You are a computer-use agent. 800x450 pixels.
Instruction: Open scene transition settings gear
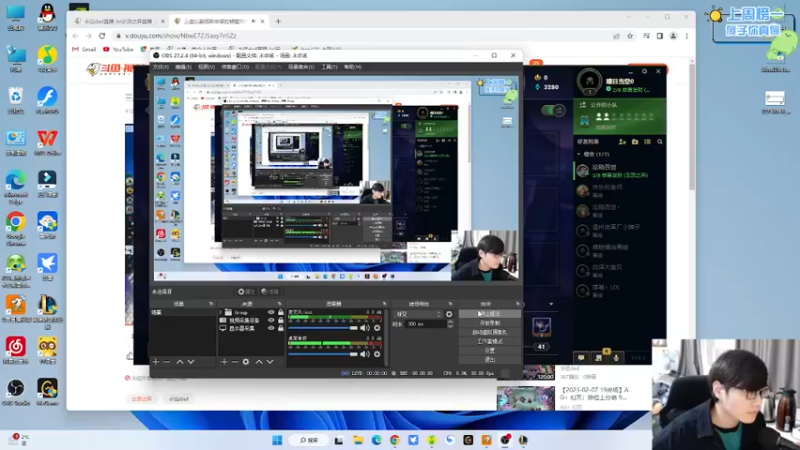(449, 314)
